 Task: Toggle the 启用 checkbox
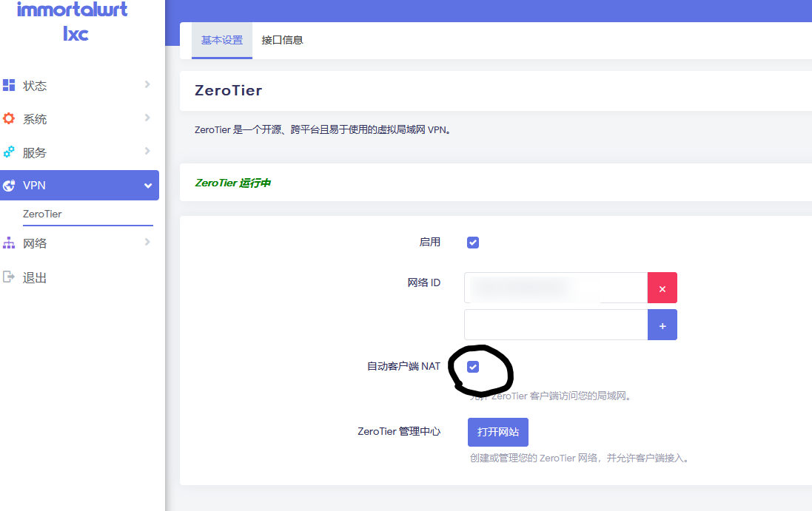click(473, 243)
